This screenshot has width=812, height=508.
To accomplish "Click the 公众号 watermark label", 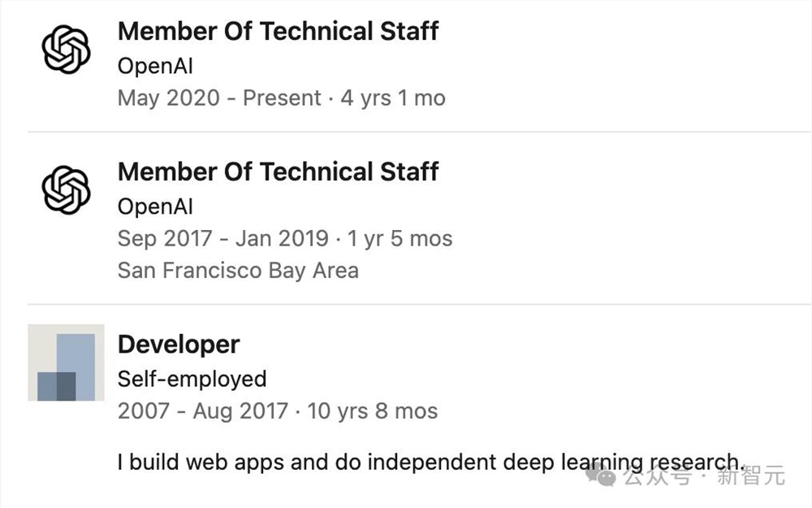I will point(658,475).
